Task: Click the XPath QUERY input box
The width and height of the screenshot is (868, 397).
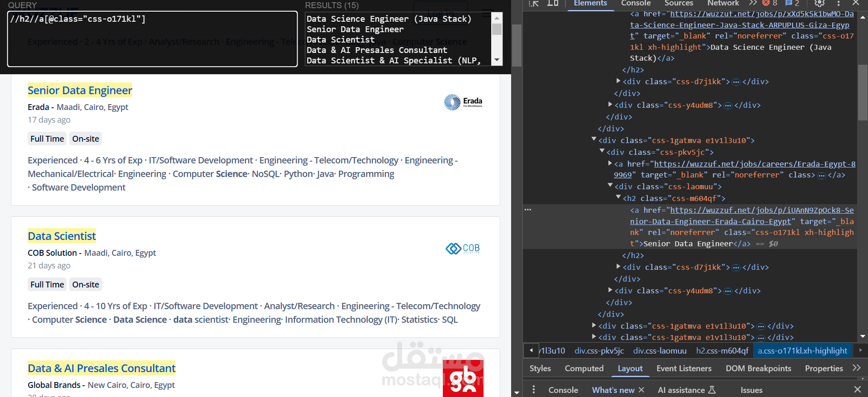Action: (152, 39)
